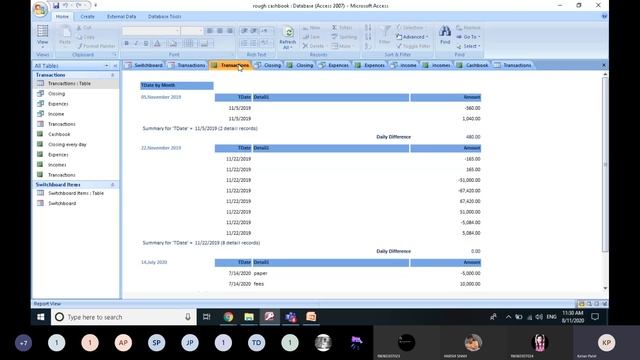The width and height of the screenshot is (640, 360).
Task: Click the Type here to search box
Action: (124, 317)
